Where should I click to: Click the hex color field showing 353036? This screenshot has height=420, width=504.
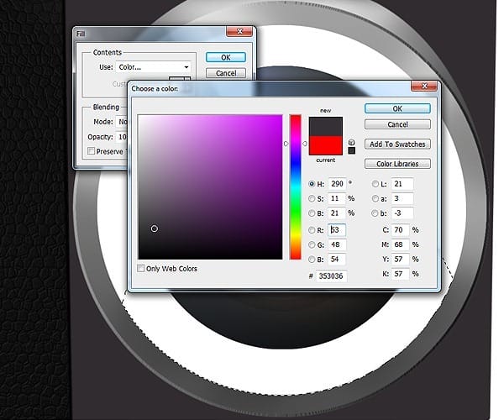[x=332, y=276]
